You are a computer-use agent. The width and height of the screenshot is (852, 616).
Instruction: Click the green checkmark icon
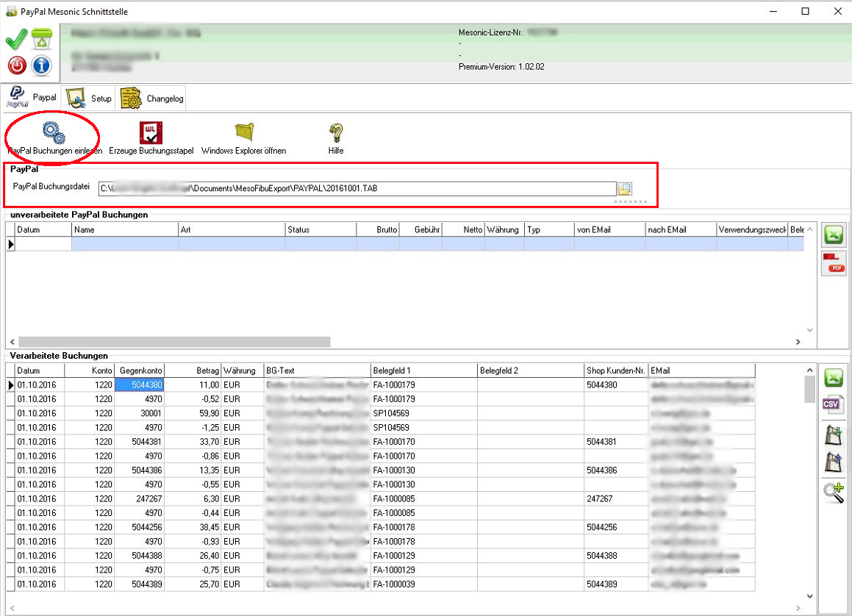coord(16,40)
